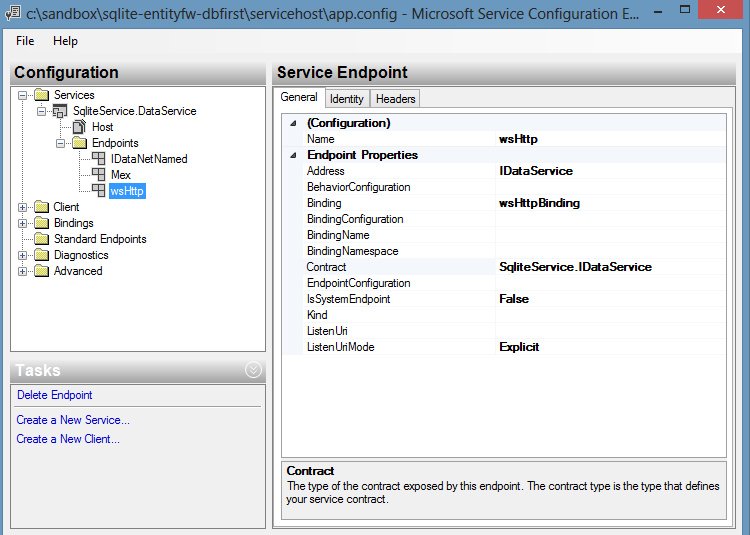Click the empty BindingNamespace value field
Image resolution: width=750 pixels, height=535 pixels.
611,251
